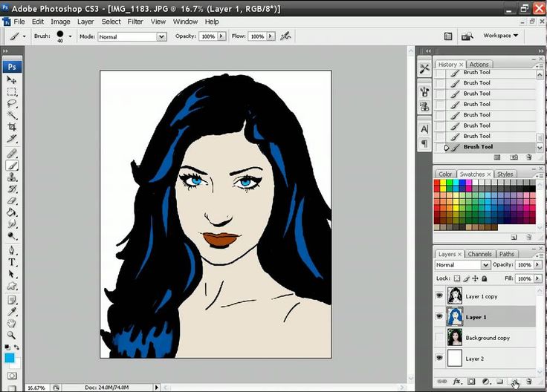Select the Lasso tool
Image resolution: width=547 pixels, height=392 pixels.
(x=11, y=103)
